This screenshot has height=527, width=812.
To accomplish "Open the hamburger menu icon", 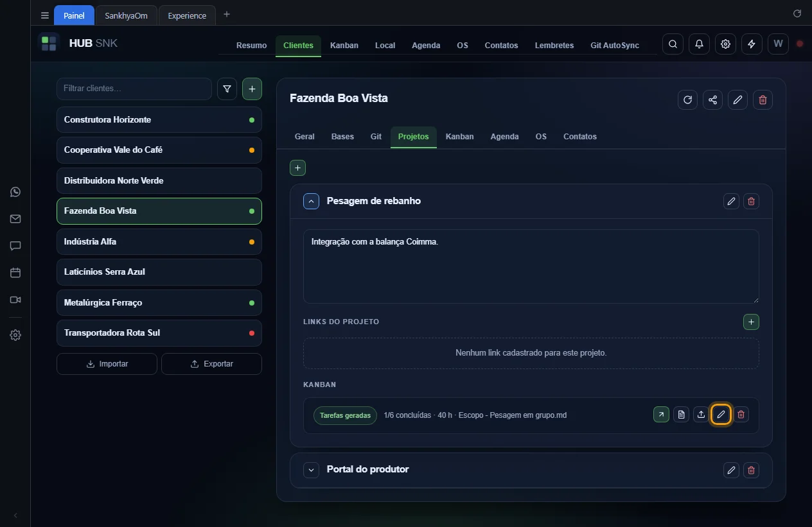I will [x=45, y=15].
